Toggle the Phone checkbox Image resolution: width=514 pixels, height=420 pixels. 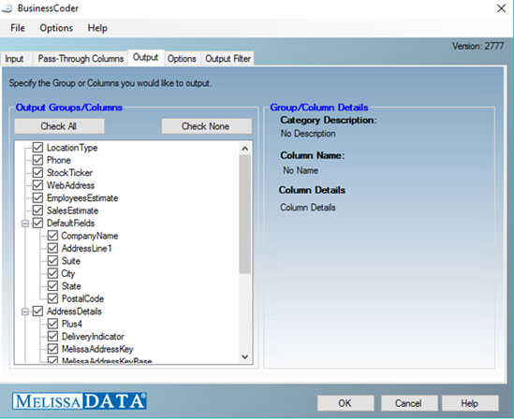[x=37, y=160]
